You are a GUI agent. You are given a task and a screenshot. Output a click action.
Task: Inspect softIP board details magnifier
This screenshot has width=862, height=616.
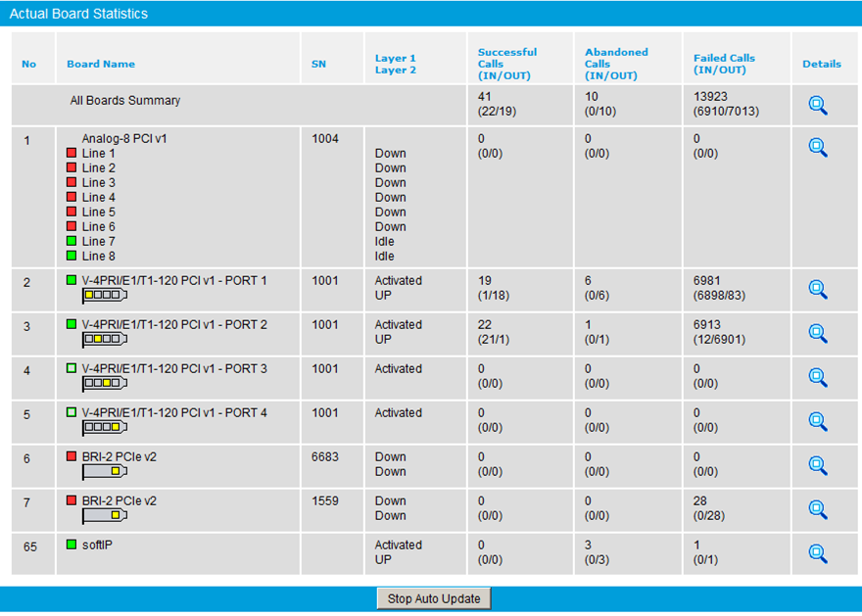(x=818, y=553)
